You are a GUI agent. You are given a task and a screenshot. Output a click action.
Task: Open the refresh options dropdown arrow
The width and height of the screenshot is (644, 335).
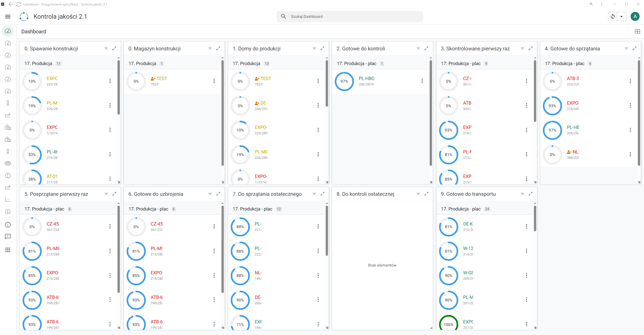622,17
